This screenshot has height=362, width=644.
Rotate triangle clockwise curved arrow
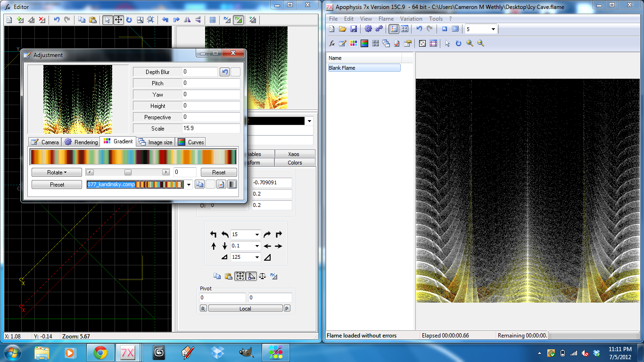point(267,234)
